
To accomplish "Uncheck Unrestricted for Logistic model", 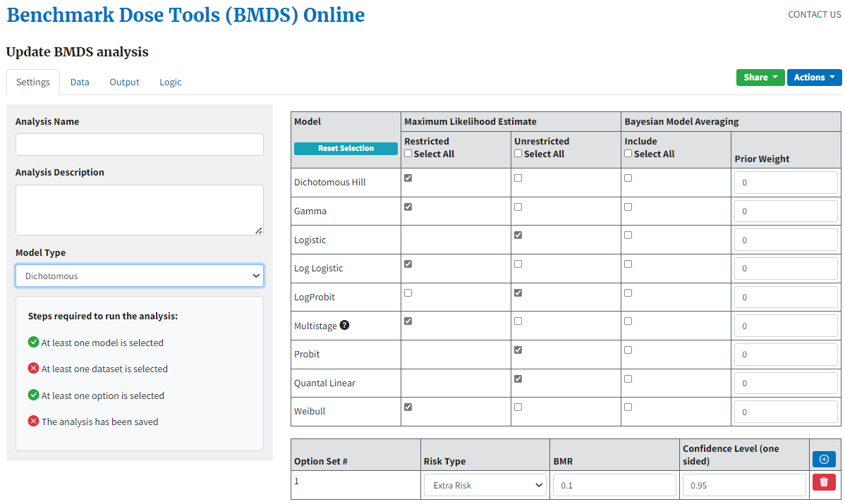I will coord(518,235).
